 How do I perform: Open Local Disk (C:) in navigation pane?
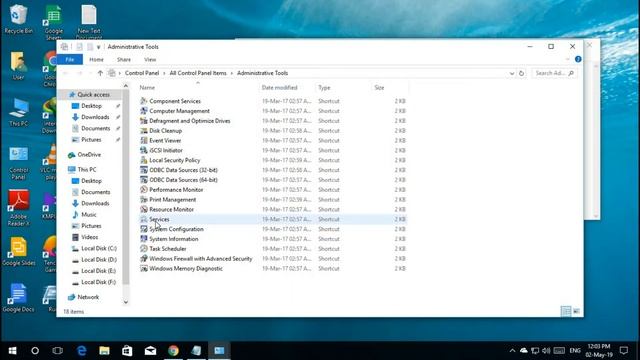point(99,248)
